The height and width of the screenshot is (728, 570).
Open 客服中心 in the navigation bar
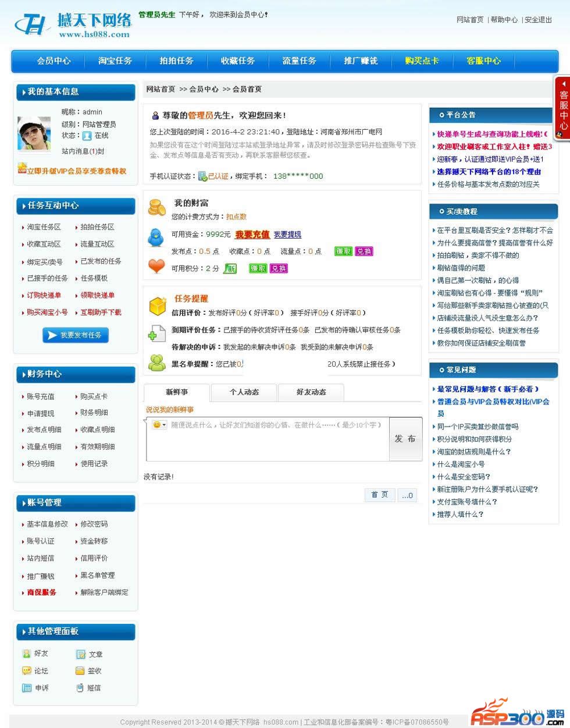click(x=483, y=61)
